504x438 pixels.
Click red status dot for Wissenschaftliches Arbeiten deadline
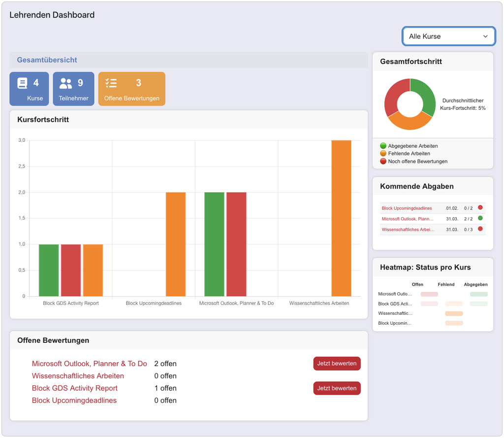[480, 229]
